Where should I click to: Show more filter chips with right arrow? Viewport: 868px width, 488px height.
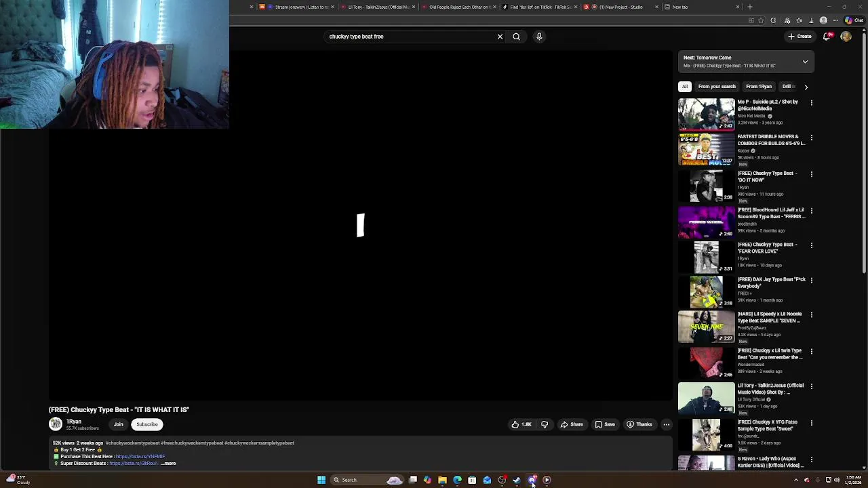pyautogui.click(x=806, y=87)
